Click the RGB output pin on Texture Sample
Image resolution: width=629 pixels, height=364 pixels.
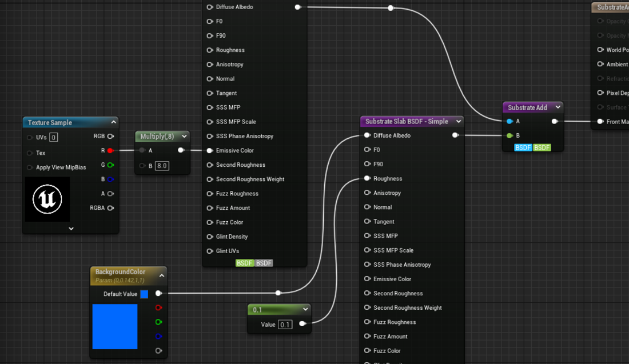pos(110,137)
